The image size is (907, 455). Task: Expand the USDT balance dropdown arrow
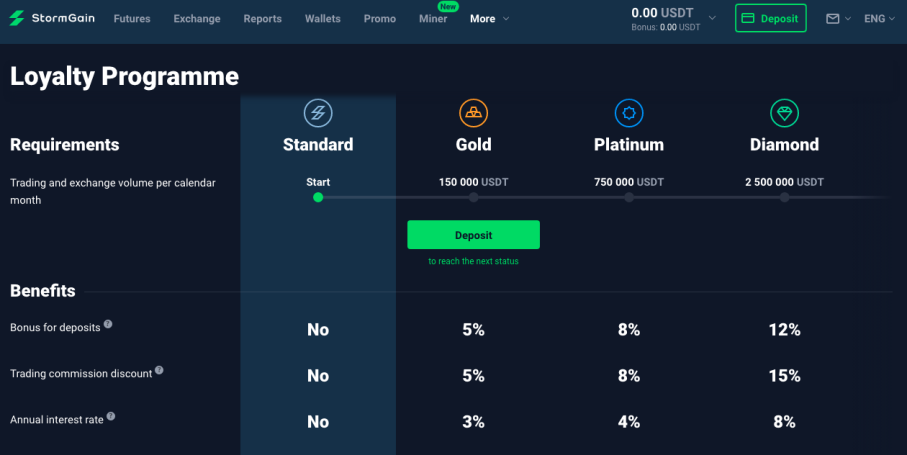coord(712,18)
